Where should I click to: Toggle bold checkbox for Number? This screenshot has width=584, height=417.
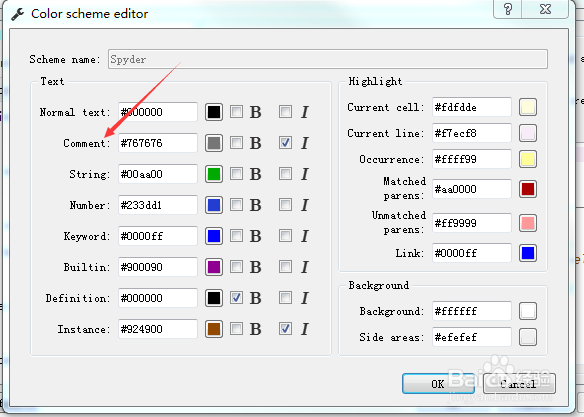pos(236,204)
